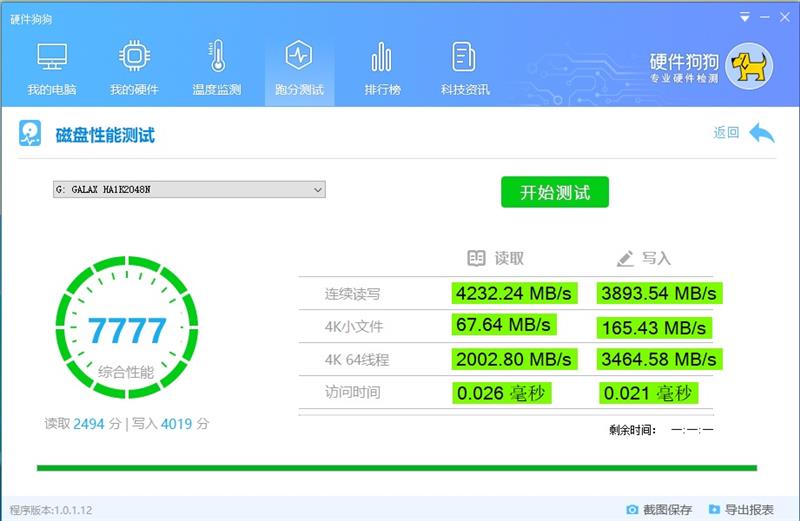Click the 165.43 MB/s 4K write value
The image size is (800, 521).
(x=654, y=328)
